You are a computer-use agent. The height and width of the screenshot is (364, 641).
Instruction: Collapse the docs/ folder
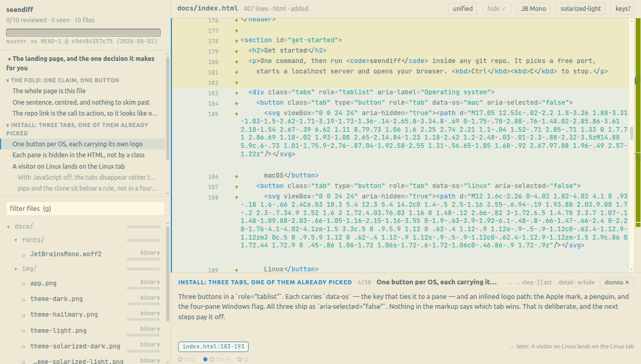[8, 227]
